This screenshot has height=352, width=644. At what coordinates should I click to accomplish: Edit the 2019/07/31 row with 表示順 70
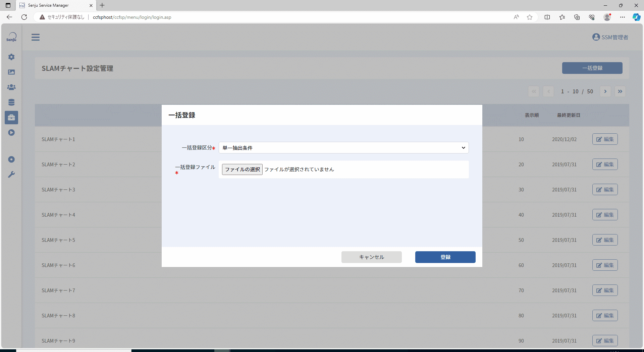(605, 290)
